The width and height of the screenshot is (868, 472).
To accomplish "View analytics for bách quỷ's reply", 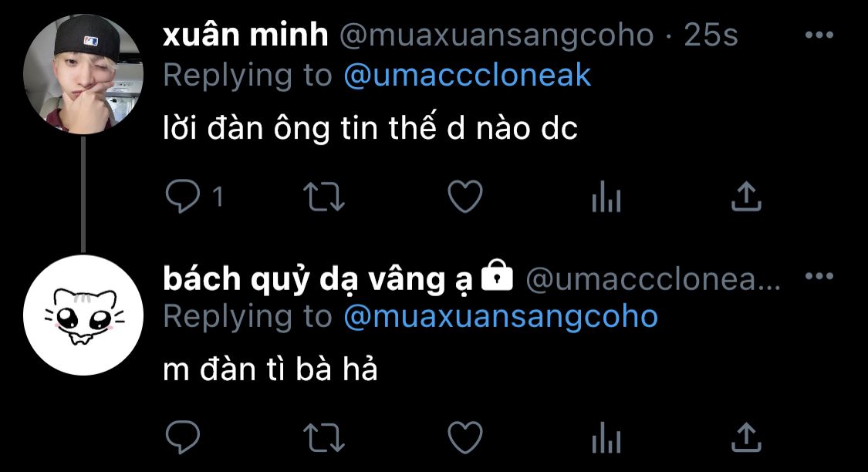I will tap(606, 438).
